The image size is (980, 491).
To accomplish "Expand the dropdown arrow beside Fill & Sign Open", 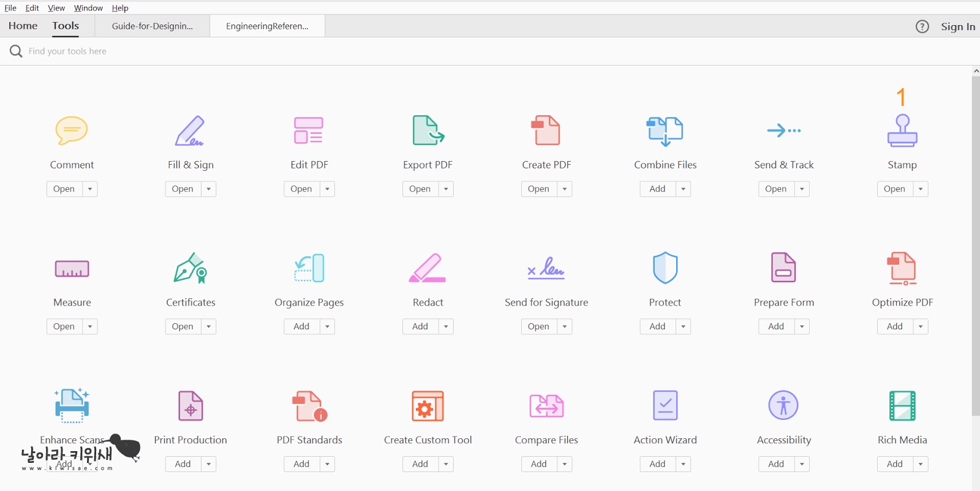I will (x=209, y=189).
